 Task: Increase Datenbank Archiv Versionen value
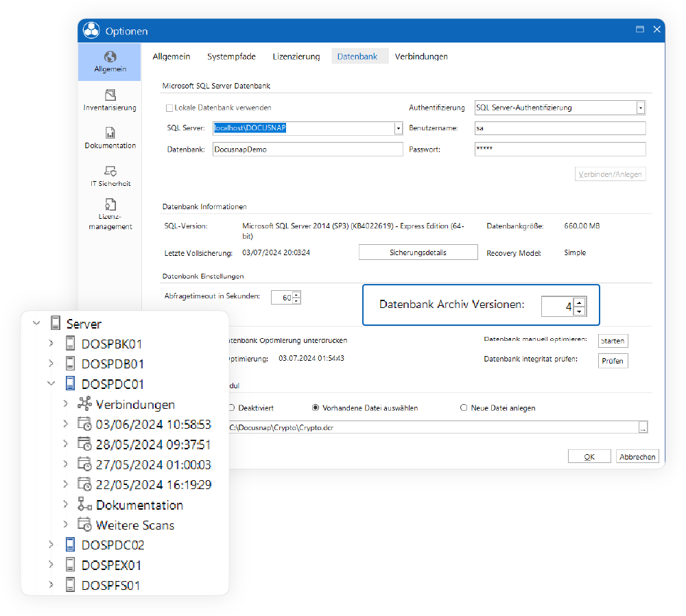(579, 303)
